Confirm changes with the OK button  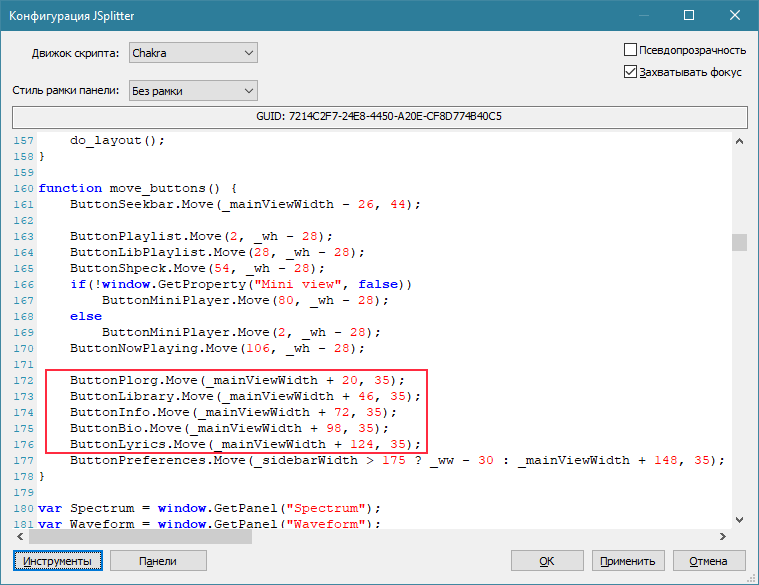(547, 561)
